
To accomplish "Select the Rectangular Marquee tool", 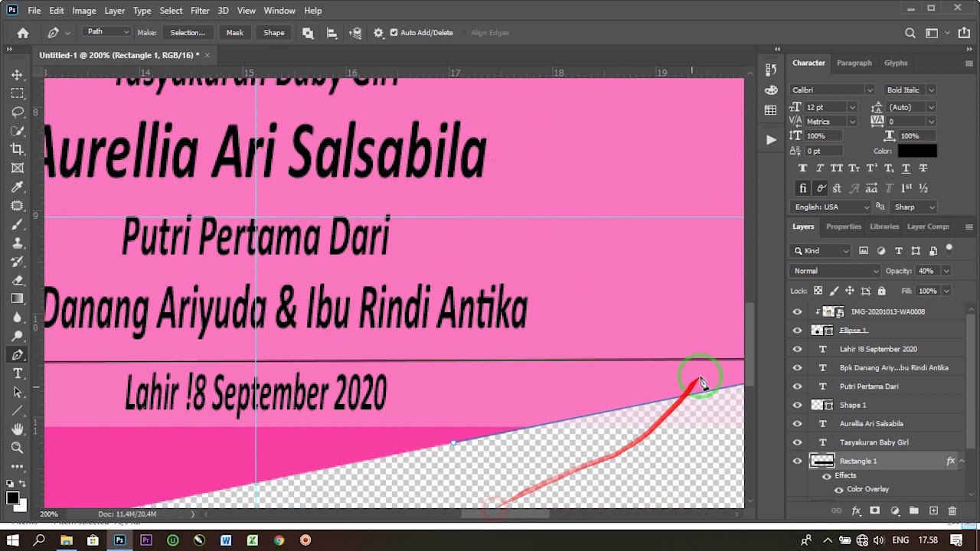I will coord(17,93).
